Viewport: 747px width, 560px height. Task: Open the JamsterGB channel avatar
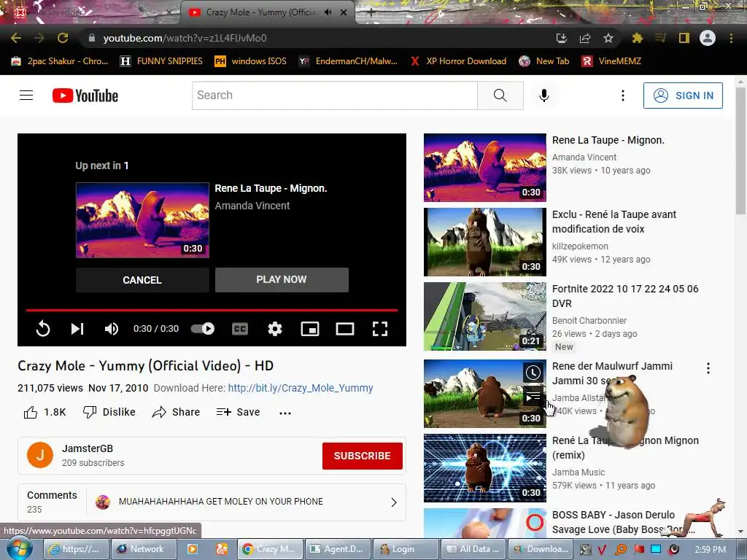pyautogui.click(x=40, y=455)
